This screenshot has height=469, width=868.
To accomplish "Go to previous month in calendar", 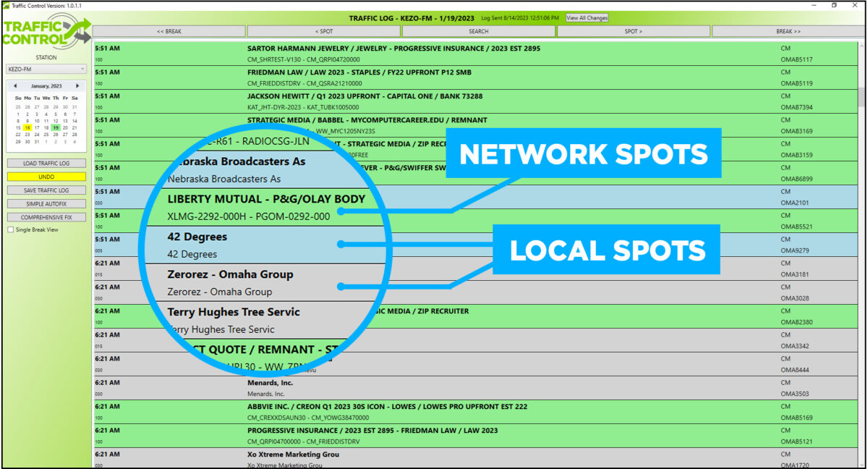I will click(x=15, y=86).
